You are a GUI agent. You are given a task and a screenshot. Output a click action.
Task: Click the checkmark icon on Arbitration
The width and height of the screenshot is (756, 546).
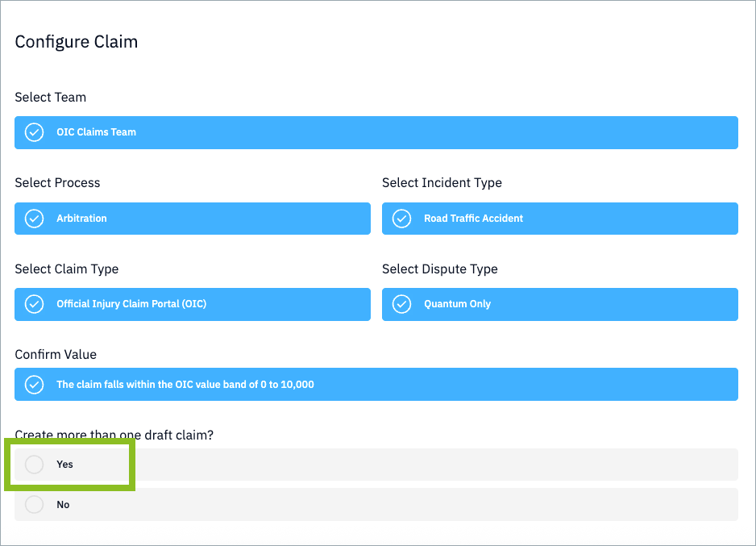[x=33, y=219]
